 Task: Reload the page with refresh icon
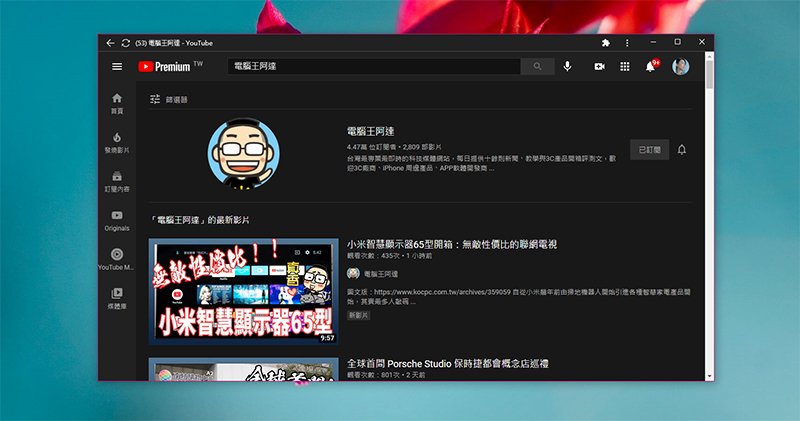click(x=126, y=43)
